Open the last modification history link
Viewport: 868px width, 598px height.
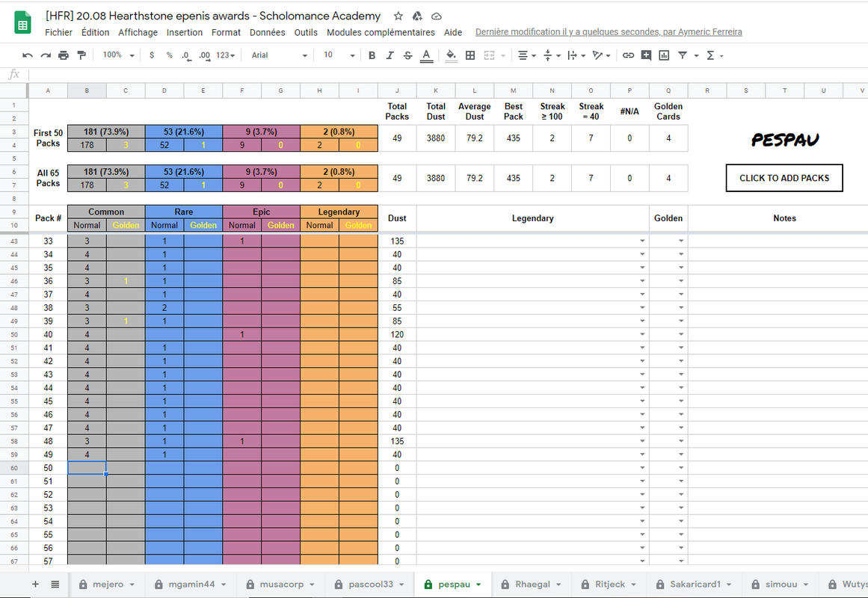point(609,32)
